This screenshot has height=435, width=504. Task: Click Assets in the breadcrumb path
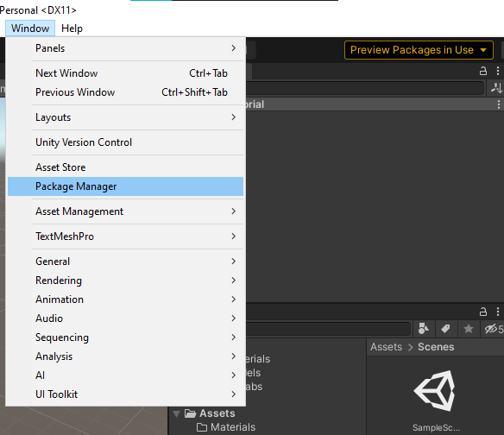coord(386,347)
